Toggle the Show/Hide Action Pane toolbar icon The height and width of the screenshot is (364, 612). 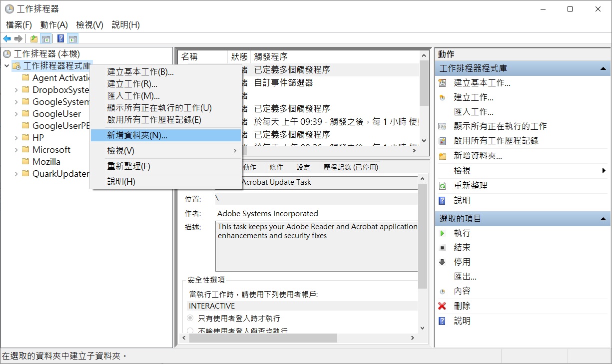coord(72,38)
